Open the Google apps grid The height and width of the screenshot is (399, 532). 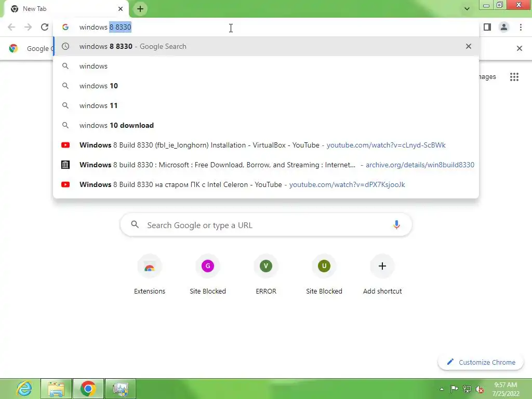tap(514, 77)
